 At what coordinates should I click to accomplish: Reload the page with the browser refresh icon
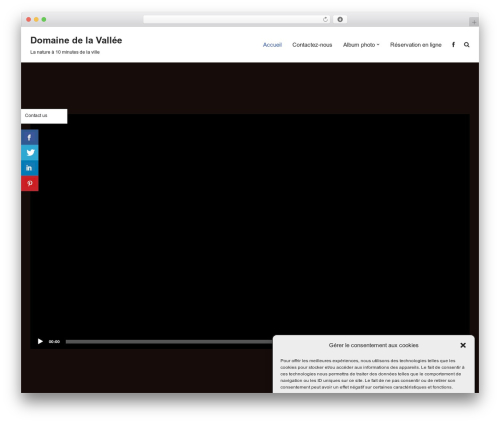click(325, 19)
